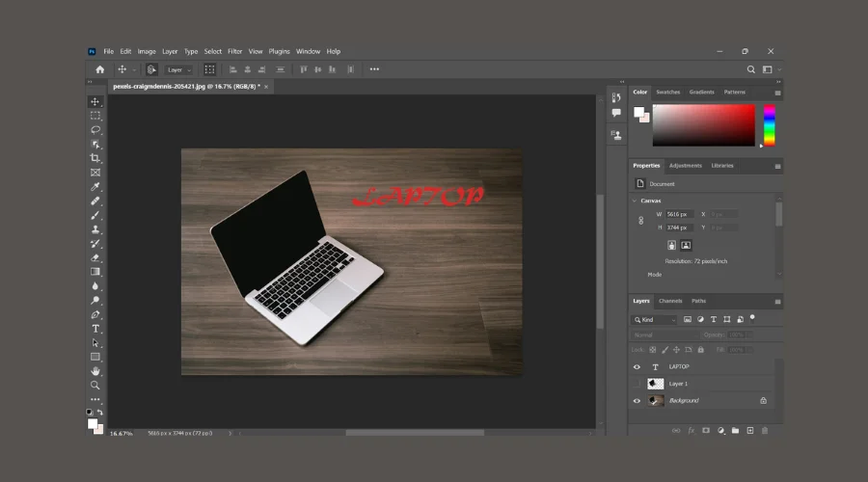Open the blending mode Normal dropdown
The image size is (868, 482).
(x=665, y=335)
